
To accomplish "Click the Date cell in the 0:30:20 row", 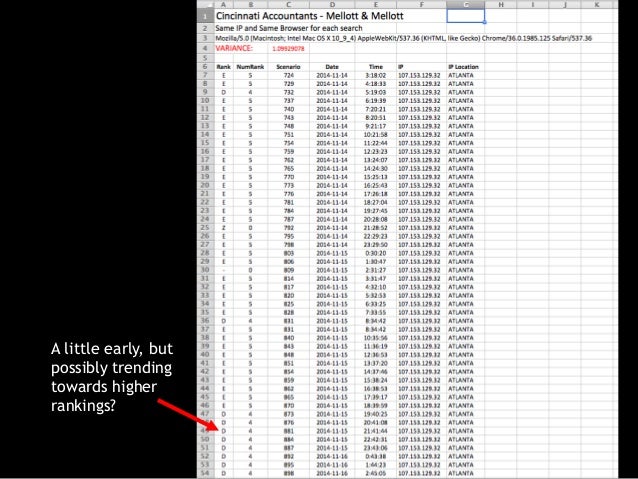I will (x=332, y=253).
